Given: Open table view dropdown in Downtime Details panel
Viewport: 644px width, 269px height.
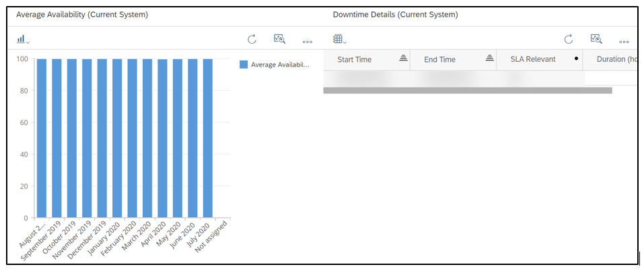Looking at the screenshot, I should (340, 40).
